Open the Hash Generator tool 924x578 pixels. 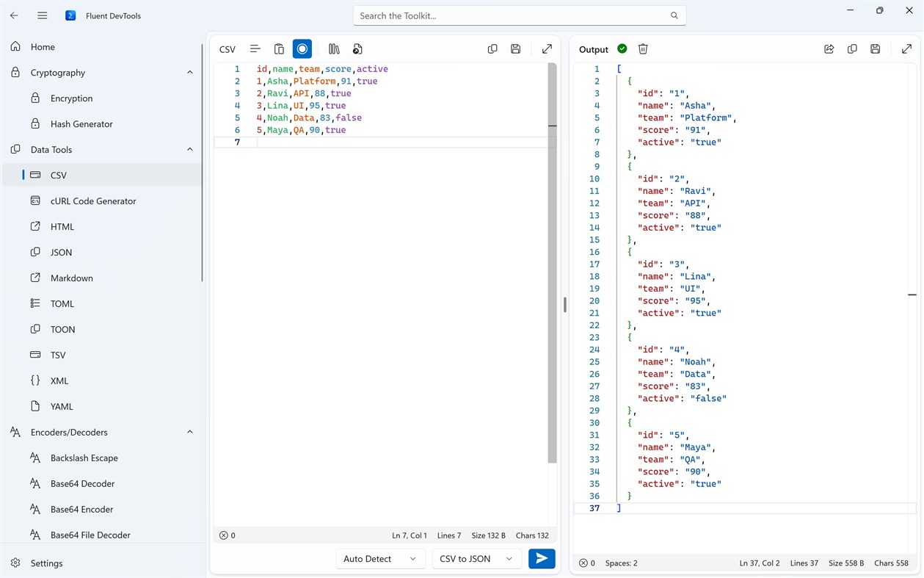(x=103, y=124)
